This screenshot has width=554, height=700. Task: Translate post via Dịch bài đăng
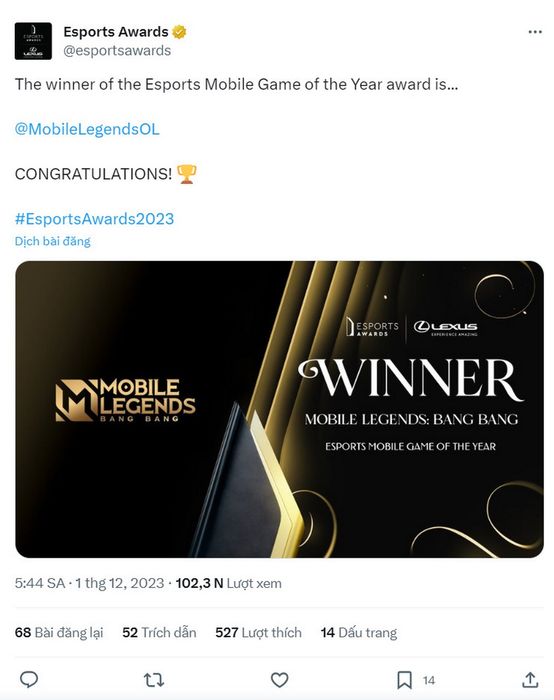click(53, 241)
